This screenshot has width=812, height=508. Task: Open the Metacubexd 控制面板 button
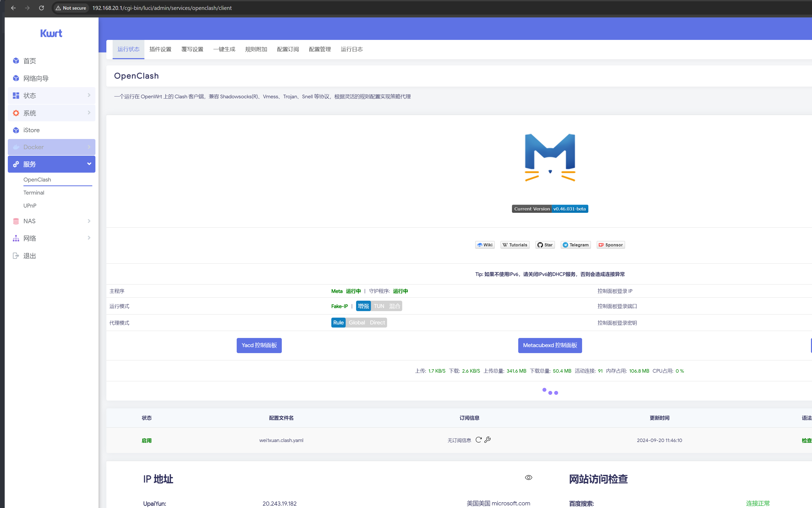[550, 345]
